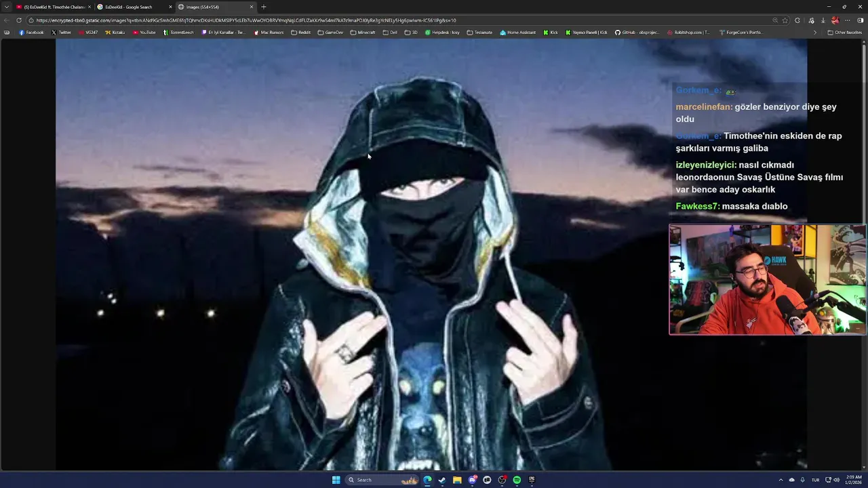This screenshot has height=488, width=868.
Task: Expand the Teslamate bookmark folder
Action: [x=479, y=33]
